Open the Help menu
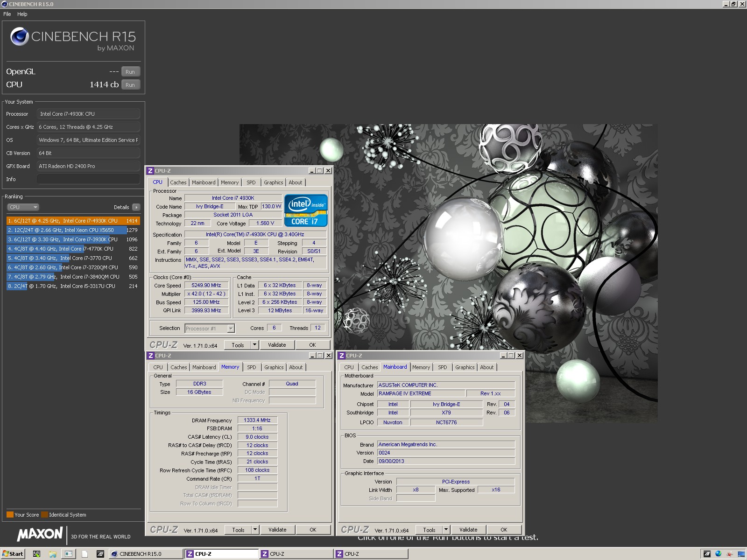 pos(22,14)
